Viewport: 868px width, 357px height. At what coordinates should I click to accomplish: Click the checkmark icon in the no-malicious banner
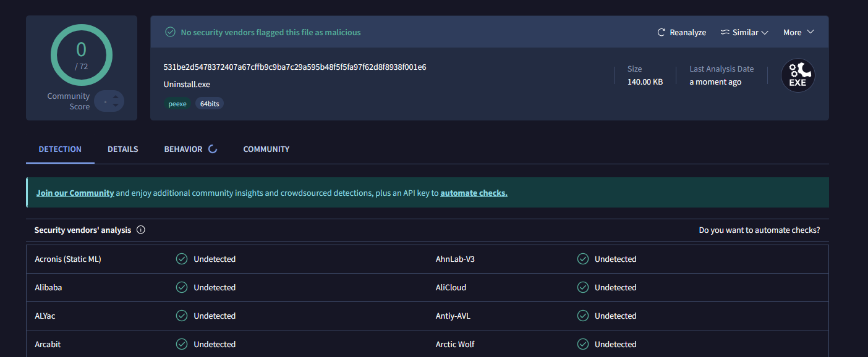(170, 31)
